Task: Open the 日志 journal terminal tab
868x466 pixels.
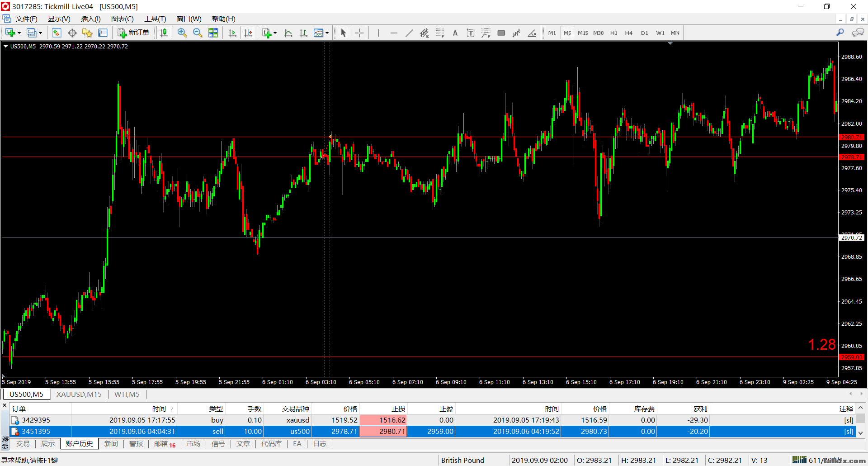Action: coord(320,443)
